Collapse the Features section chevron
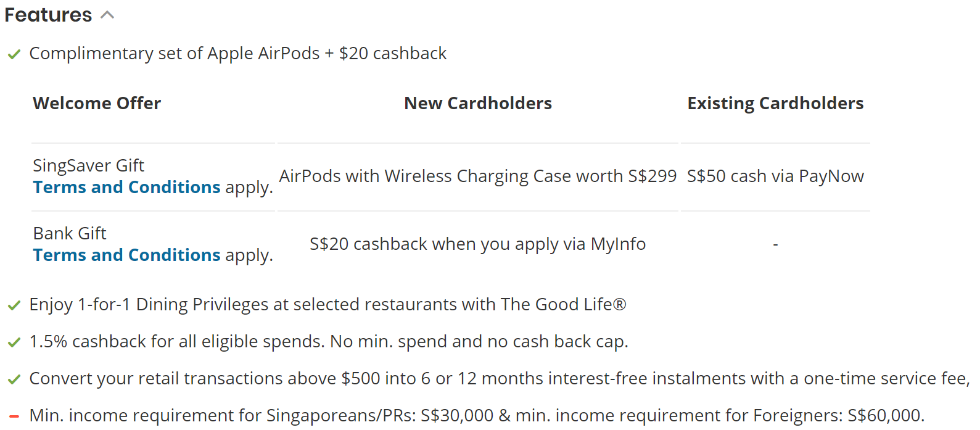The width and height of the screenshot is (980, 430). point(107,15)
